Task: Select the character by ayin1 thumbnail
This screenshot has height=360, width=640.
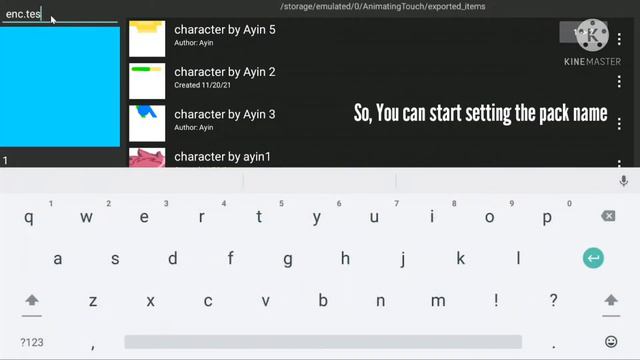Action: (x=147, y=158)
